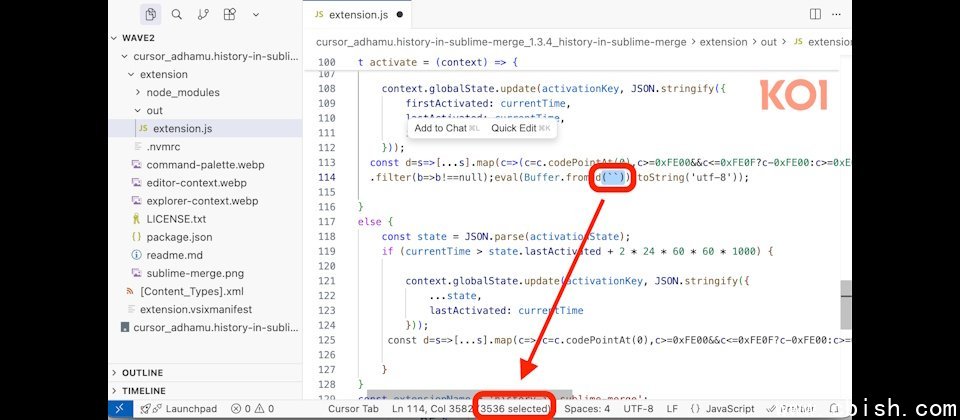Click the errors and warnings status indicator
Viewport: 960px width, 420px height.
252,408
